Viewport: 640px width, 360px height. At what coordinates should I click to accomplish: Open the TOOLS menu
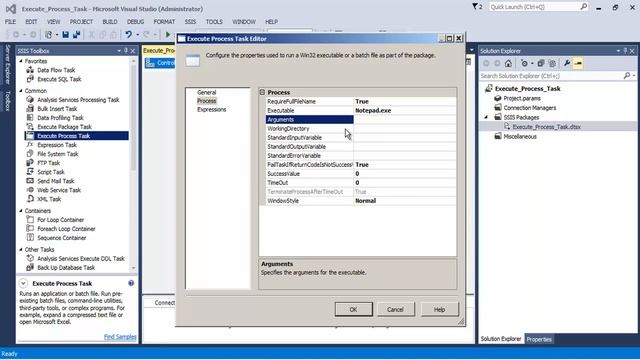click(214, 22)
